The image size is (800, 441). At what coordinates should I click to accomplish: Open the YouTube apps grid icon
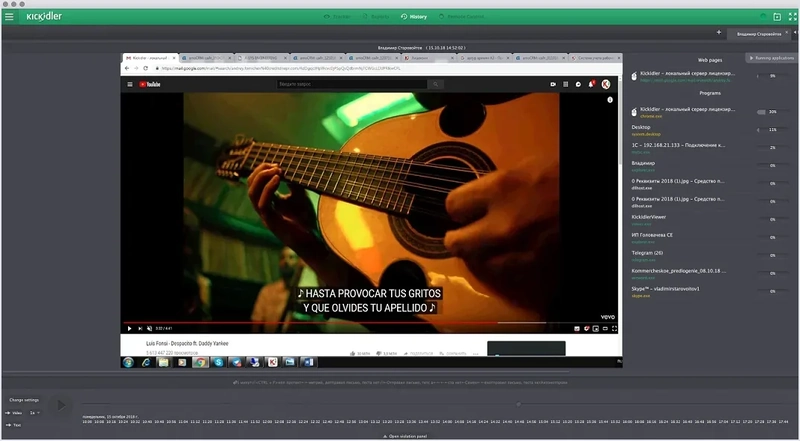tap(565, 84)
